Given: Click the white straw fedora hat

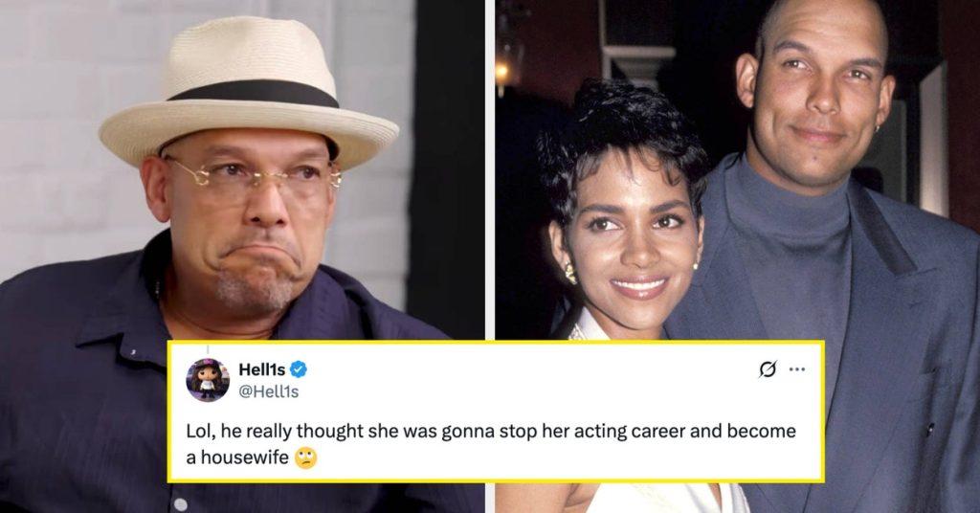Looking at the screenshot, I should point(249,94).
